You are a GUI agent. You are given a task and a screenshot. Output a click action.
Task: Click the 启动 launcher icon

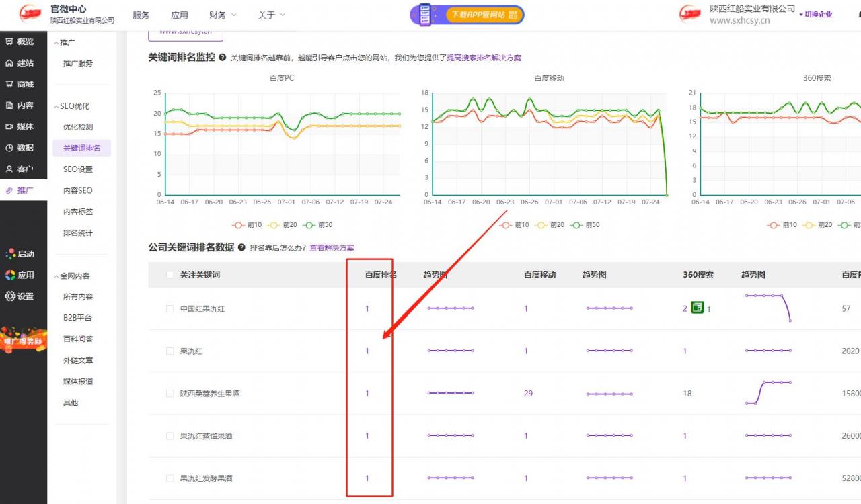point(24,253)
